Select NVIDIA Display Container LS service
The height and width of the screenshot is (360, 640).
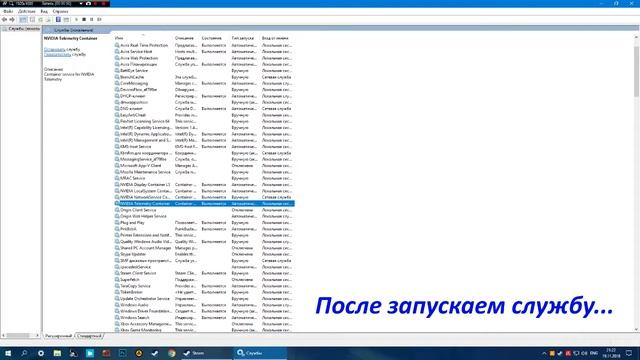204,184
